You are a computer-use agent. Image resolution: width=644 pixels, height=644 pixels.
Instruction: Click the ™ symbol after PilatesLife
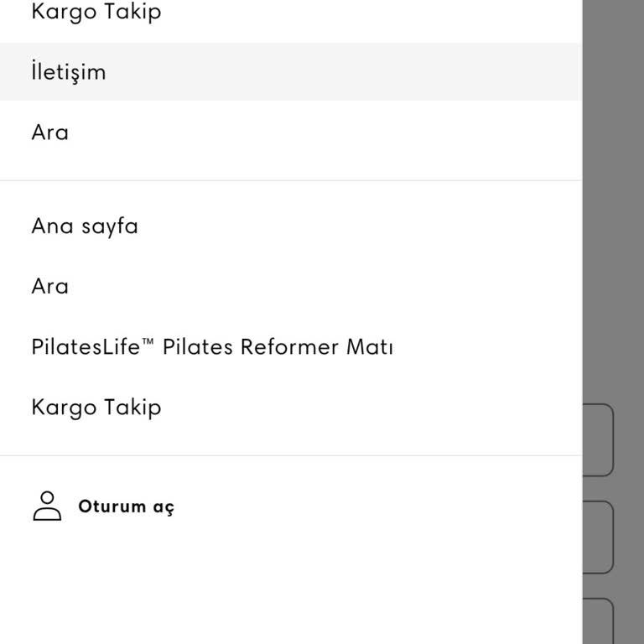148,342
